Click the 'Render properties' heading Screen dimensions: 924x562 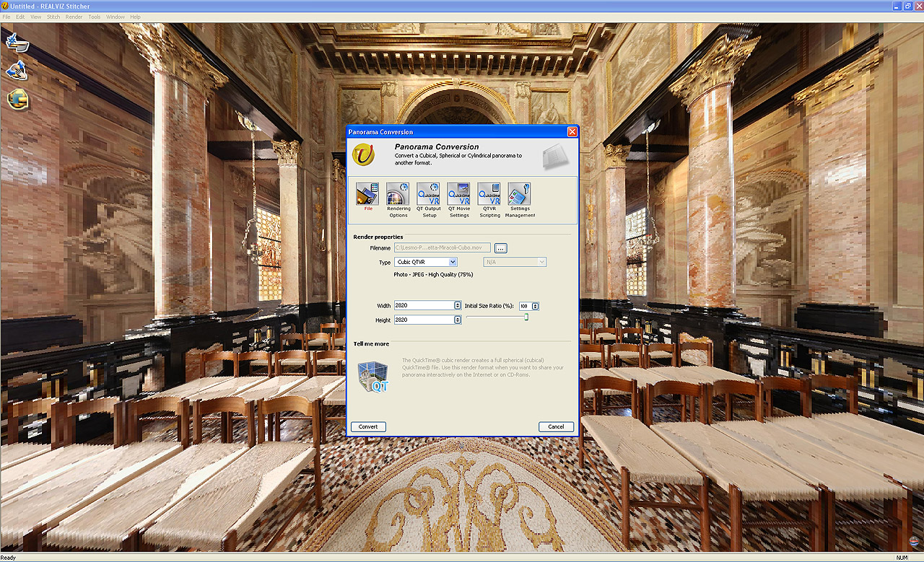[x=378, y=237]
